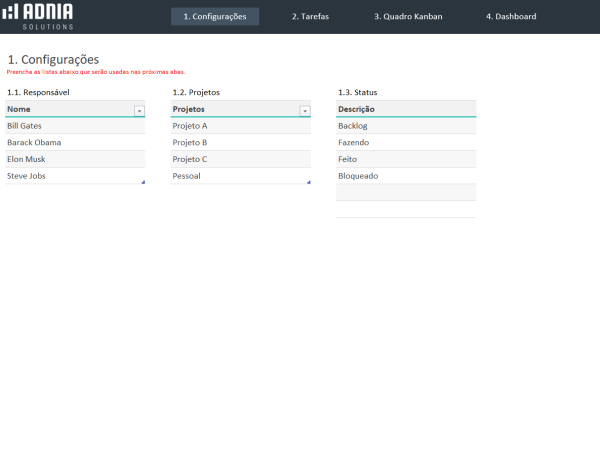Open the Projetos column filter dropdown
600x460 pixels.
pos(305,110)
